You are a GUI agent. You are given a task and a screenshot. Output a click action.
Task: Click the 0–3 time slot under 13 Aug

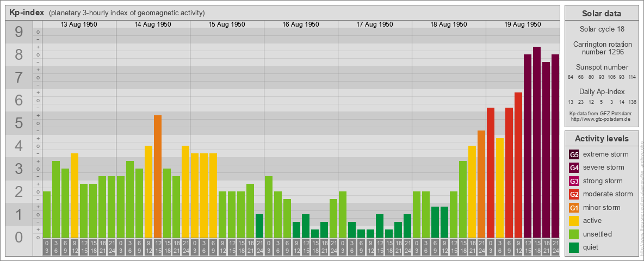tap(47, 248)
